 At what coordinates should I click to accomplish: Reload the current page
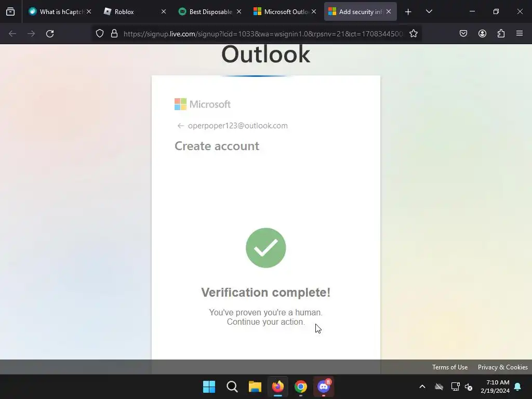click(50, 34)
